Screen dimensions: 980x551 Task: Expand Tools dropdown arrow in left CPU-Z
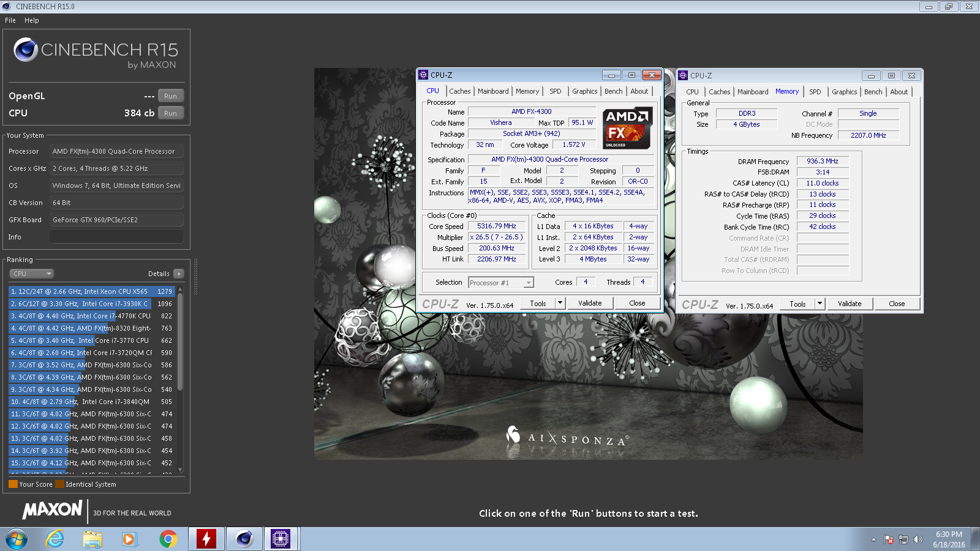point(560,303)
